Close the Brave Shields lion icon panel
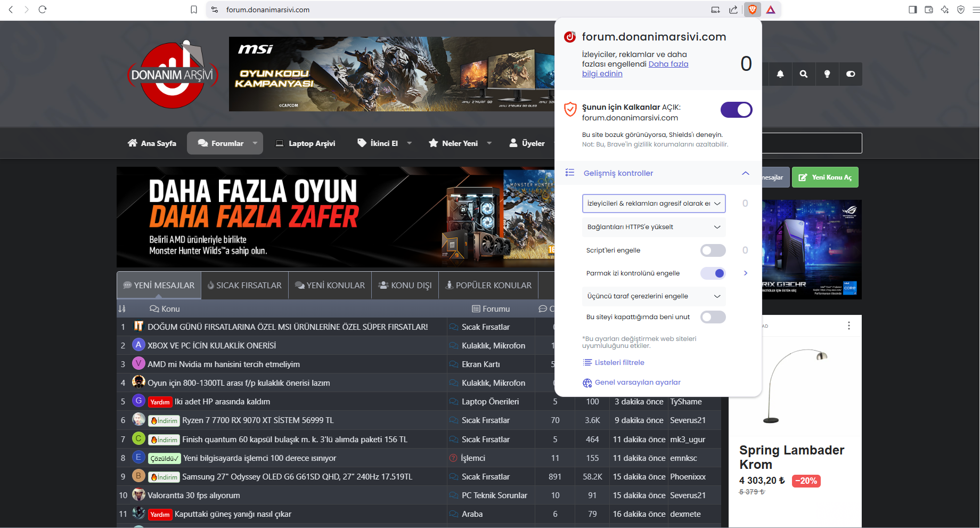 click(752, 10)
